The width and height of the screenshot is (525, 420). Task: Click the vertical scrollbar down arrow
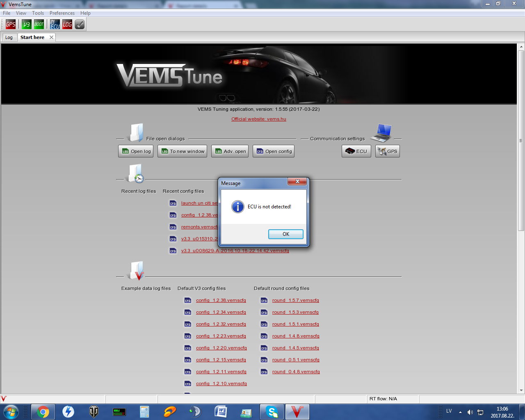point(521,390)
